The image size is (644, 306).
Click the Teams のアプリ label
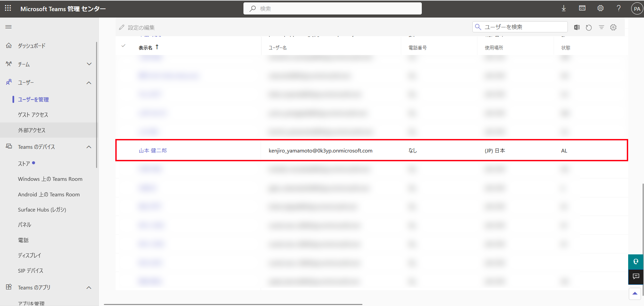tap(34, 287)
